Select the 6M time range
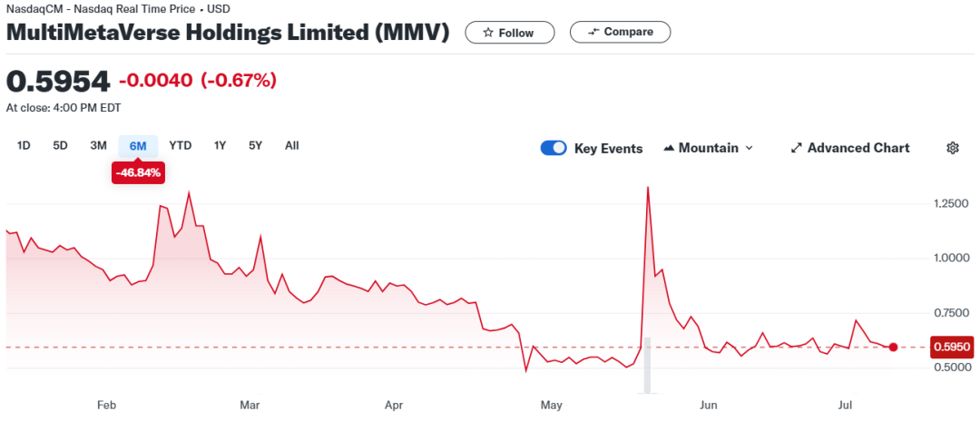 coord(138,145)
